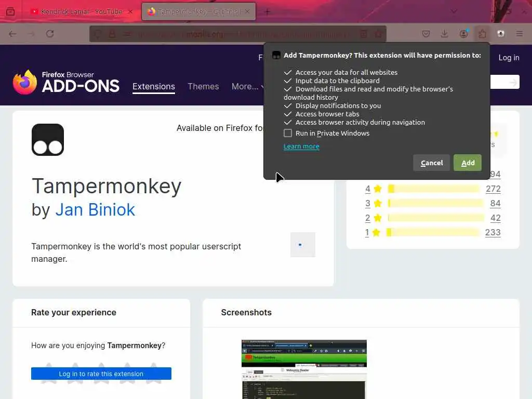The width and height of the screenshot is (532, 399).
Task: Expand the More... dropdown menu
Action: pos(247,87)
